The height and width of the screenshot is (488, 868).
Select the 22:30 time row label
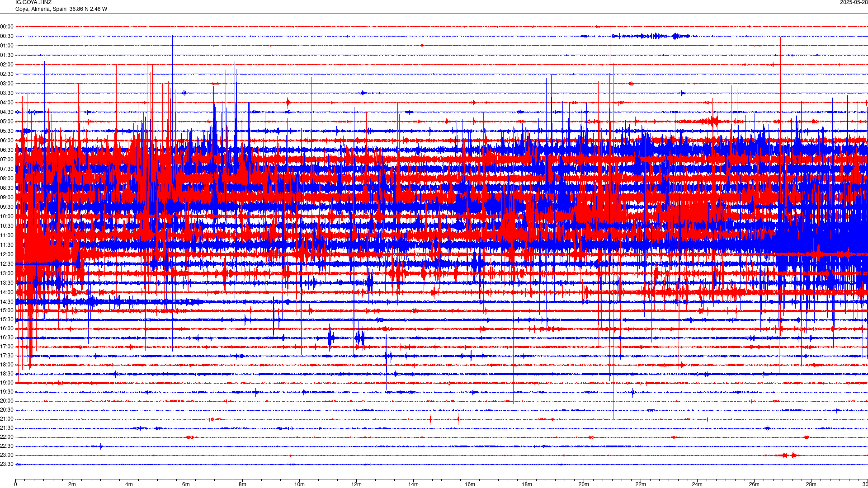point(7,446)
